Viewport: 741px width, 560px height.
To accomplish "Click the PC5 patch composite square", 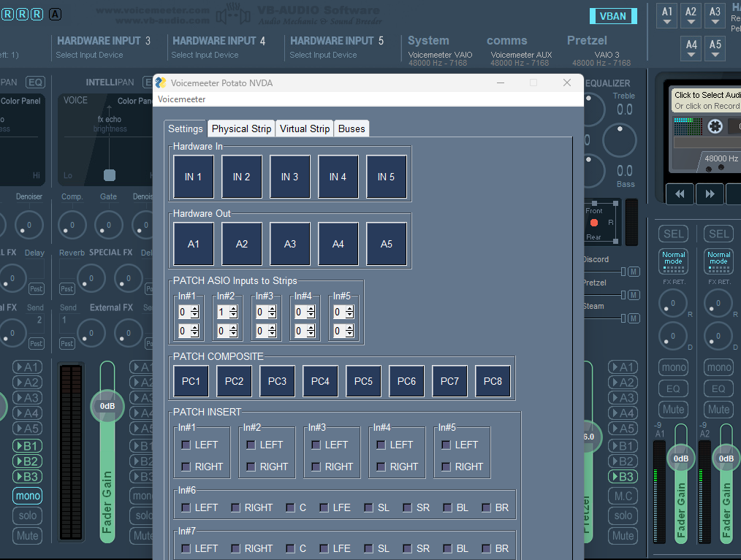I will 363,381.
